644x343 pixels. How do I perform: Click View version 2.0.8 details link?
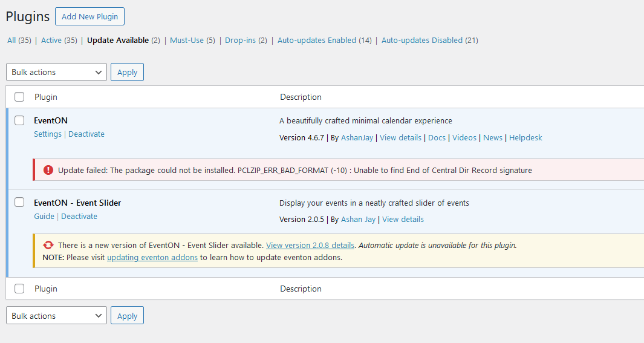pos(310,245)
